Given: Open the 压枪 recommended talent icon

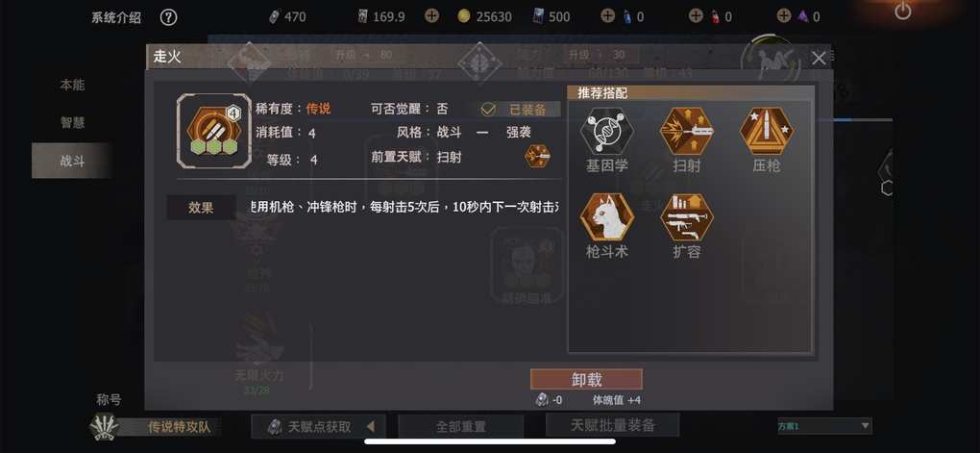Looking at the screenshot, I should coord(767,131).
